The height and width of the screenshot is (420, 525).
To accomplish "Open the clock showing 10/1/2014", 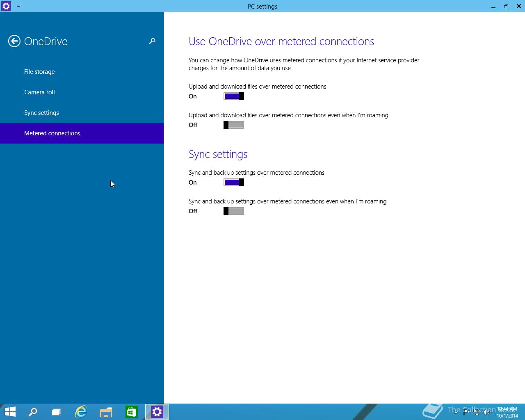I will coord(507,412).
